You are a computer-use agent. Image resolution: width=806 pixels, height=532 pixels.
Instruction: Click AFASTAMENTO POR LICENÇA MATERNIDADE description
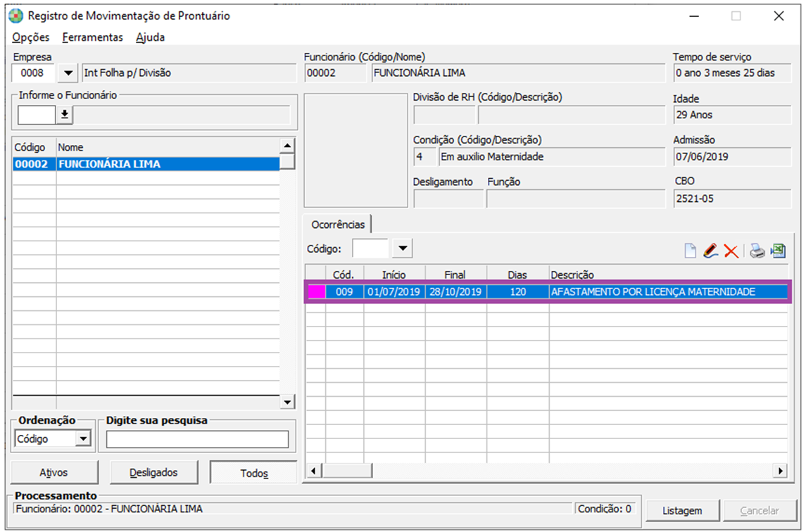pyautogui.click(x=653, y=291)
